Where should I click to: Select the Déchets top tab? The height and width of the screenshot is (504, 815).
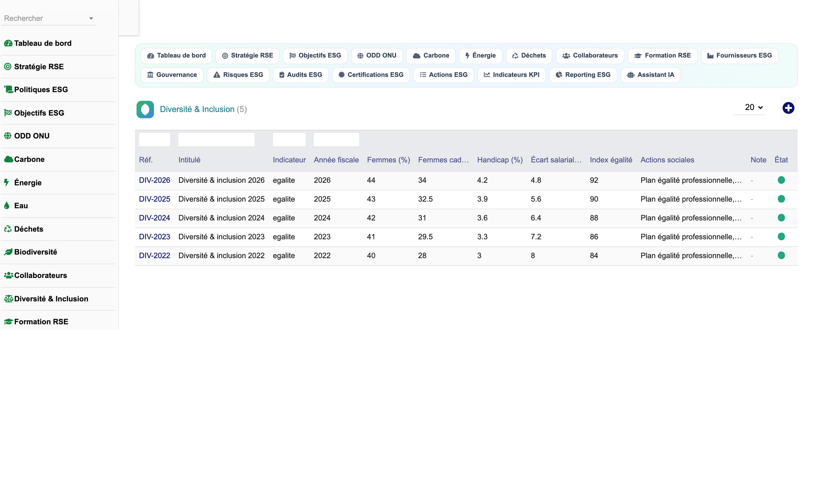click(529, 56)
